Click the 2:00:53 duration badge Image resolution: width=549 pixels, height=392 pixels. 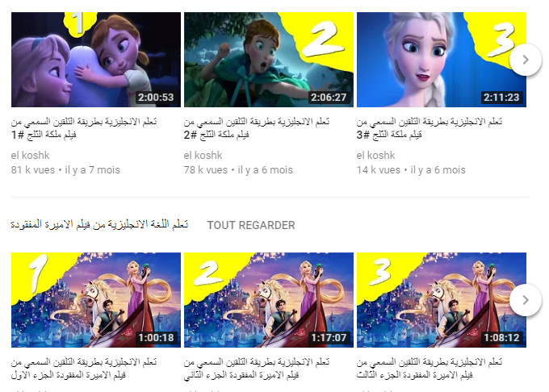coord(156,98)
